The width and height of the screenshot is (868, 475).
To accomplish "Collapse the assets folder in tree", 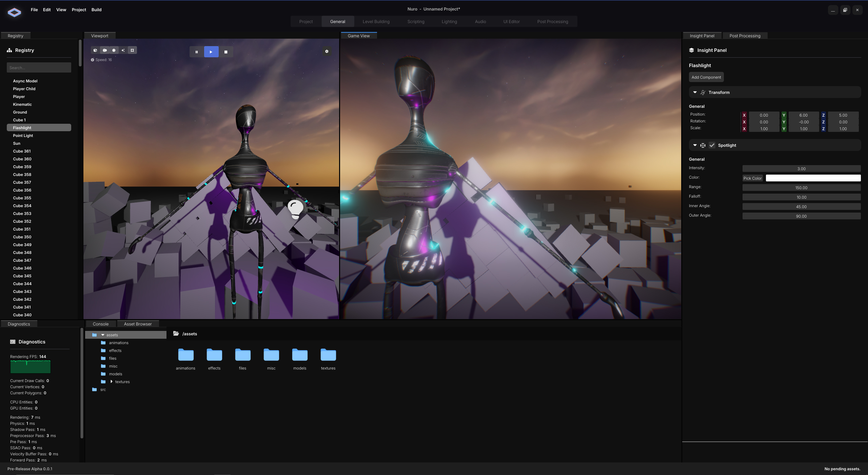I will tap(103, 335).
